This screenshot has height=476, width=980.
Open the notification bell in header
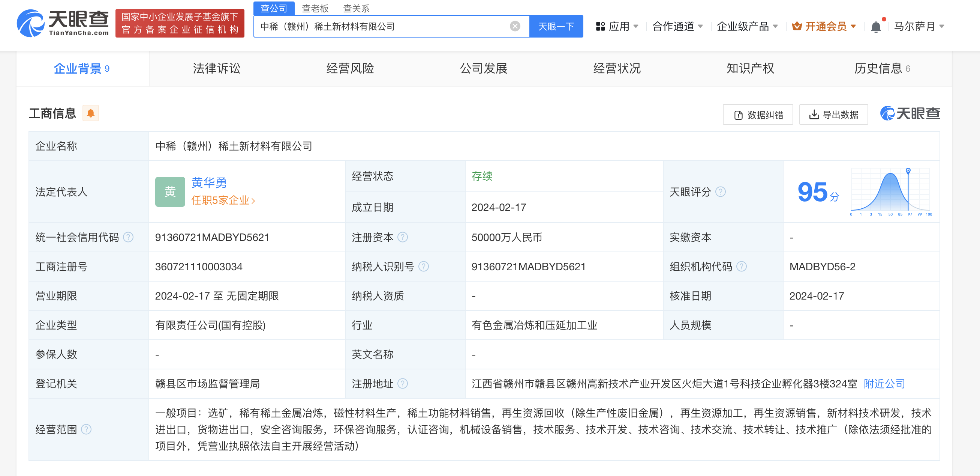(x=876, y=27)
